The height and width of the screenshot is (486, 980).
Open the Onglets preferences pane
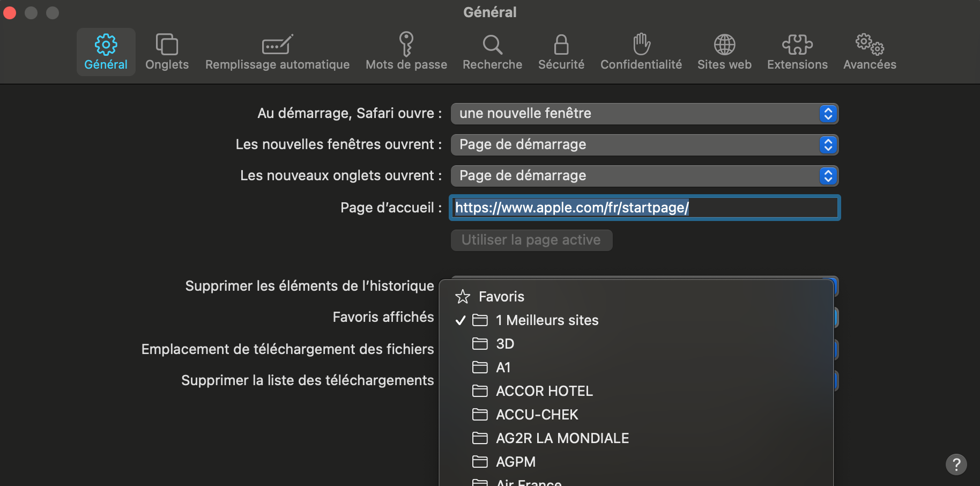[x=167, y=52]
